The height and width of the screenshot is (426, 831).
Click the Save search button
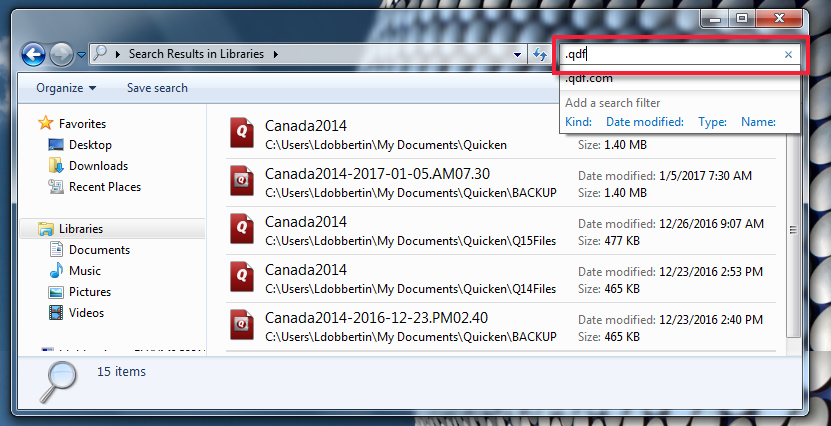pyautogui.click(x=157, y=88)
